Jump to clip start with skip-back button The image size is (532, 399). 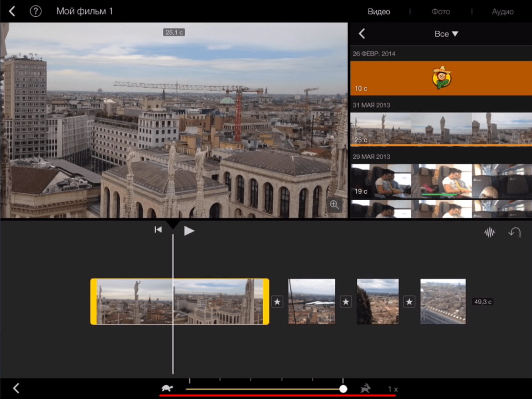tap(158, 230)
